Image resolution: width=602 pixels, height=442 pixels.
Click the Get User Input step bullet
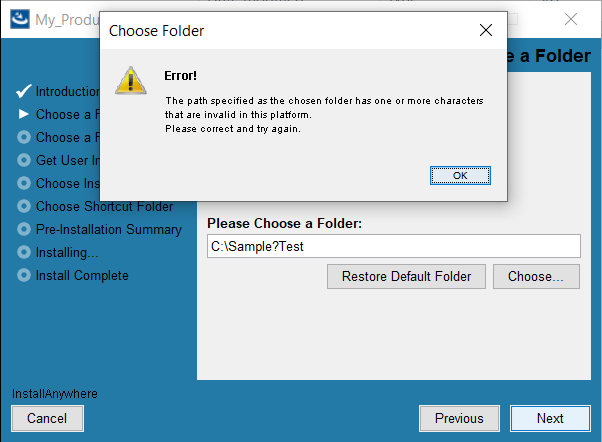(24, 160)
